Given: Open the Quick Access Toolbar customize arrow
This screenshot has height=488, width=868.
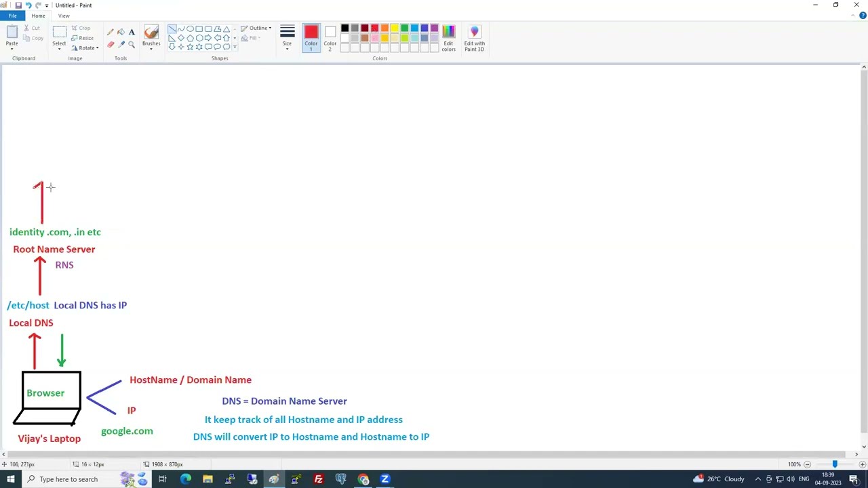Looking at the screenshot, I should (47, 5).
